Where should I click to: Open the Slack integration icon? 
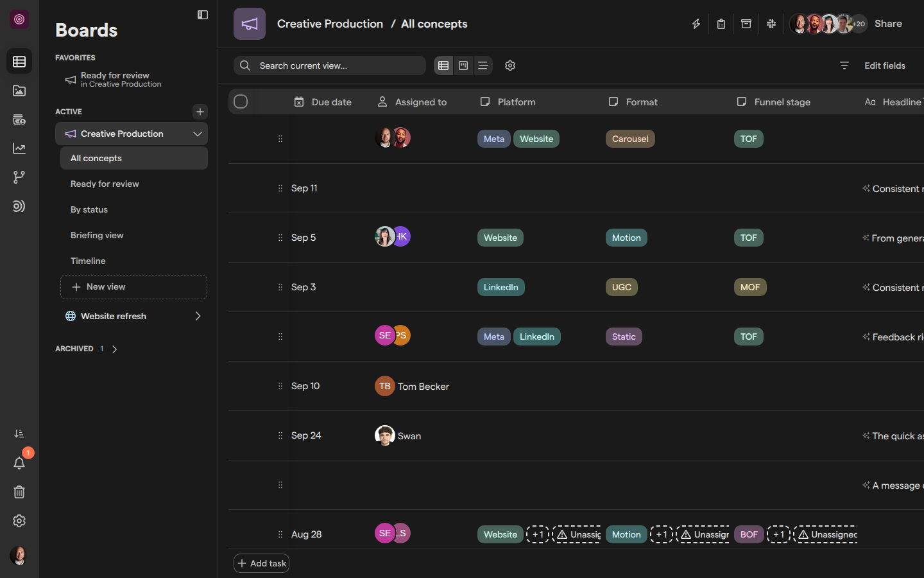(x=771, y=24)
